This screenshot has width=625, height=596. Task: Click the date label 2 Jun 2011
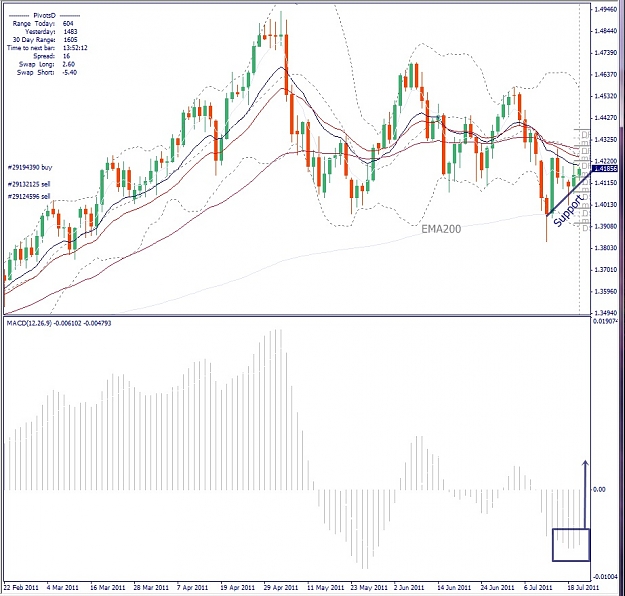409,588
